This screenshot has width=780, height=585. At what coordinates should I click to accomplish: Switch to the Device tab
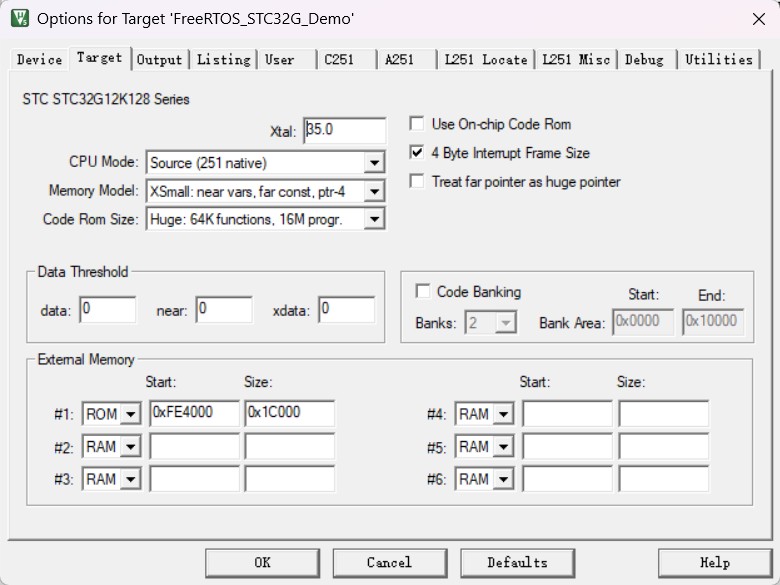pos(39,60)
